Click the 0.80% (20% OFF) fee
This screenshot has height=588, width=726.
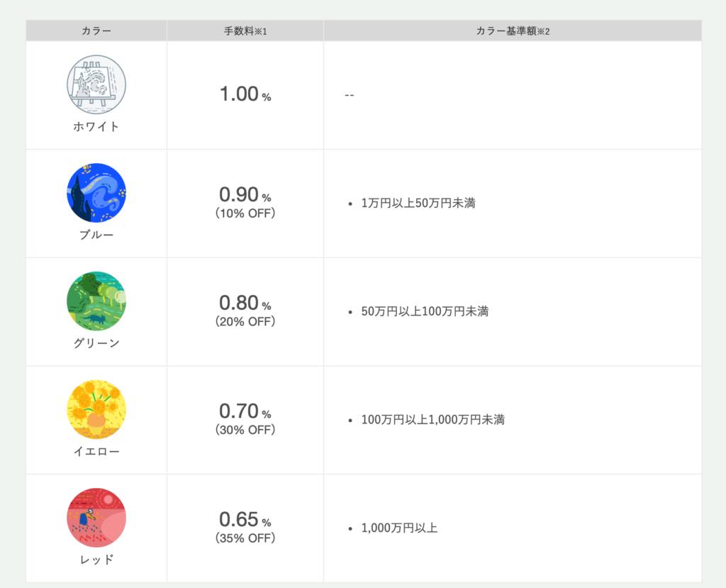(245, 311)
